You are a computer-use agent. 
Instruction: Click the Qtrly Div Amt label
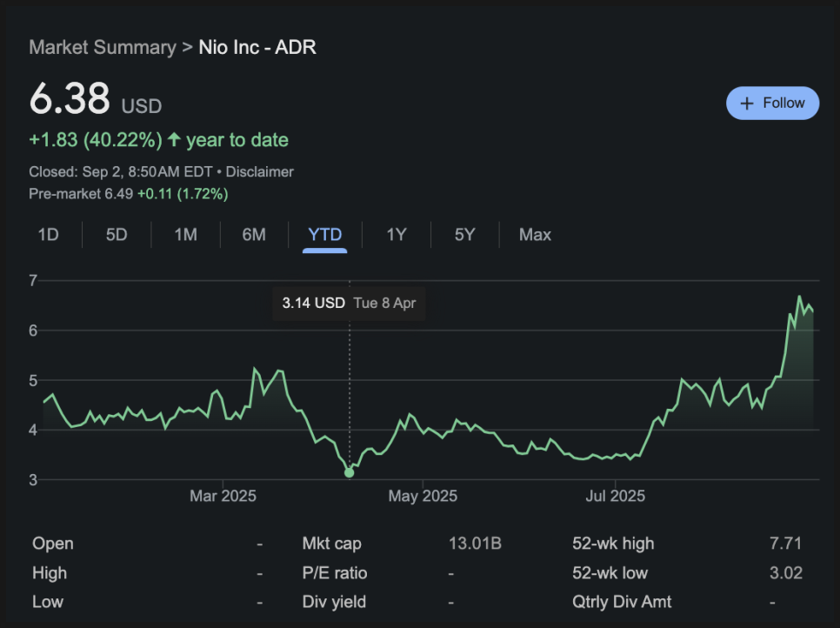point(622,602)
